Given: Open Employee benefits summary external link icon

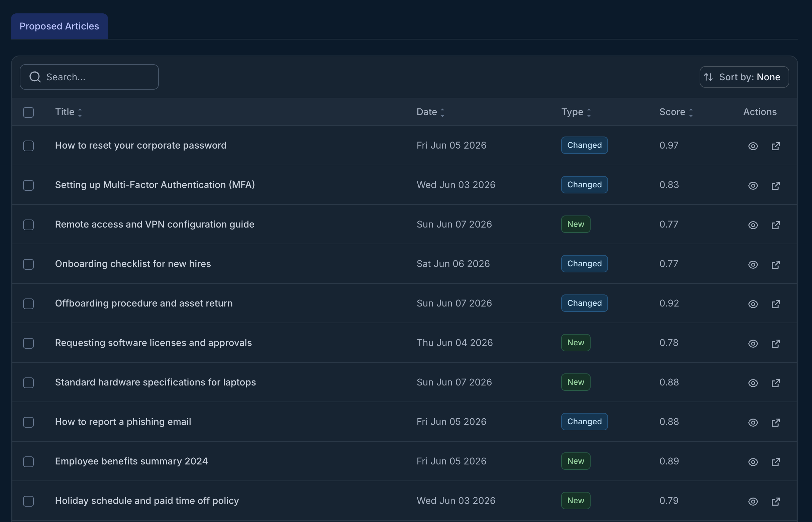Looking at the screenshot, I should [x=776, y=462].
